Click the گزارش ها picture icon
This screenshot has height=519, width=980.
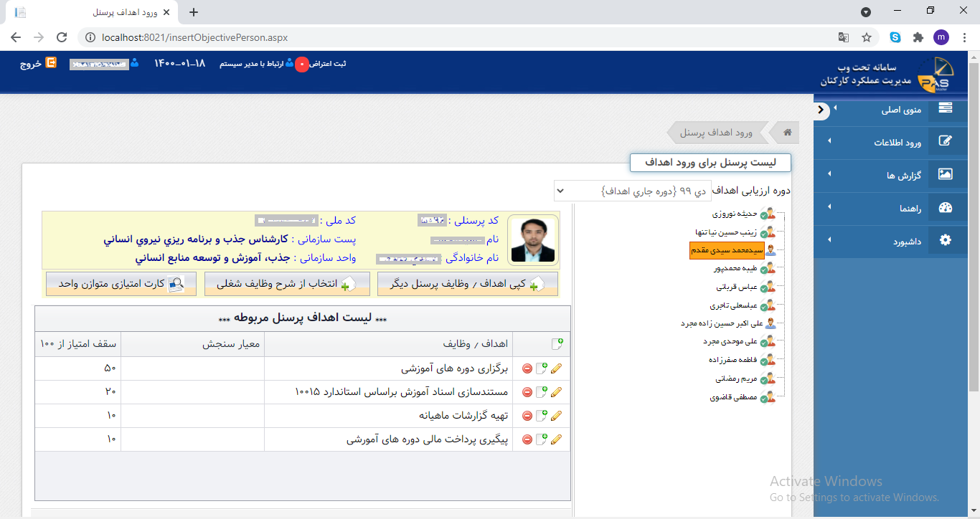tap(945, 174)
